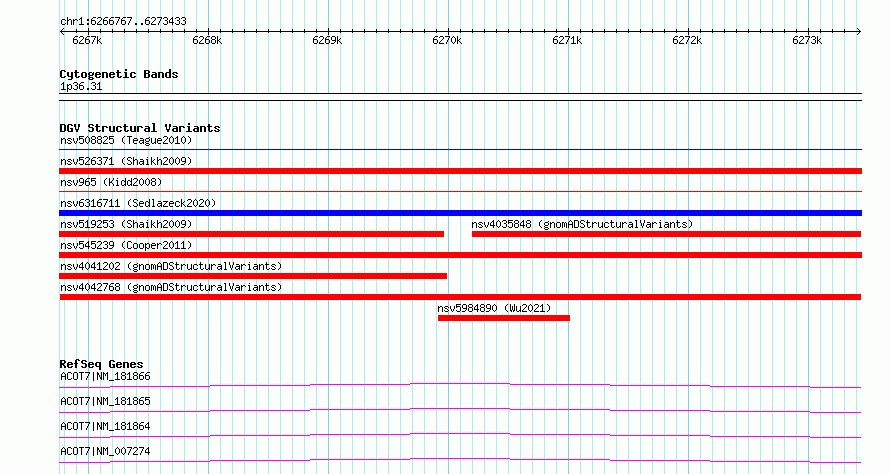Click the RefSeq Genes track title
The image size is (890, 474).
101,364
